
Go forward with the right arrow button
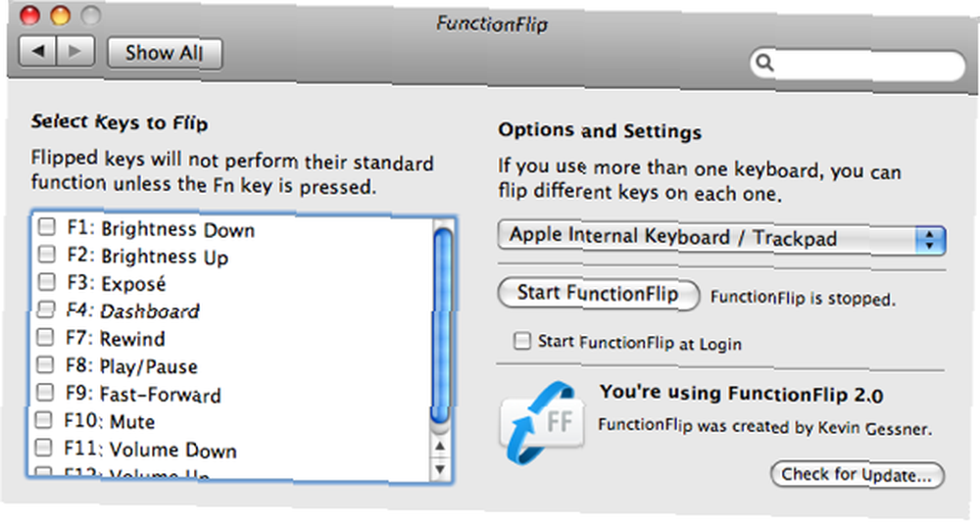tap(75, 51)
